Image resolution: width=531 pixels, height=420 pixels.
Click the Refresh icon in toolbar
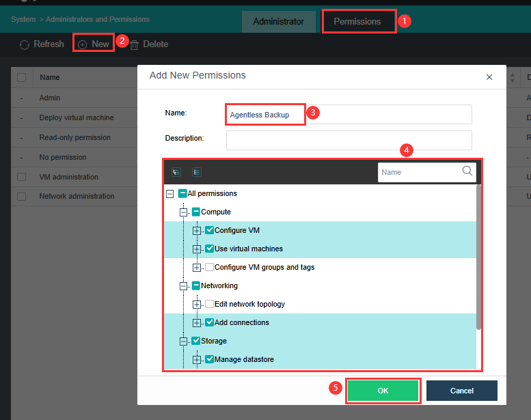[24, 44]
